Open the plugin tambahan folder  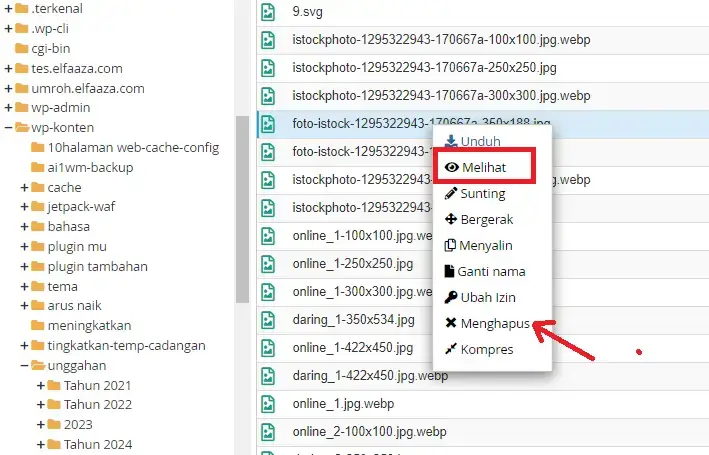point(98,266)
